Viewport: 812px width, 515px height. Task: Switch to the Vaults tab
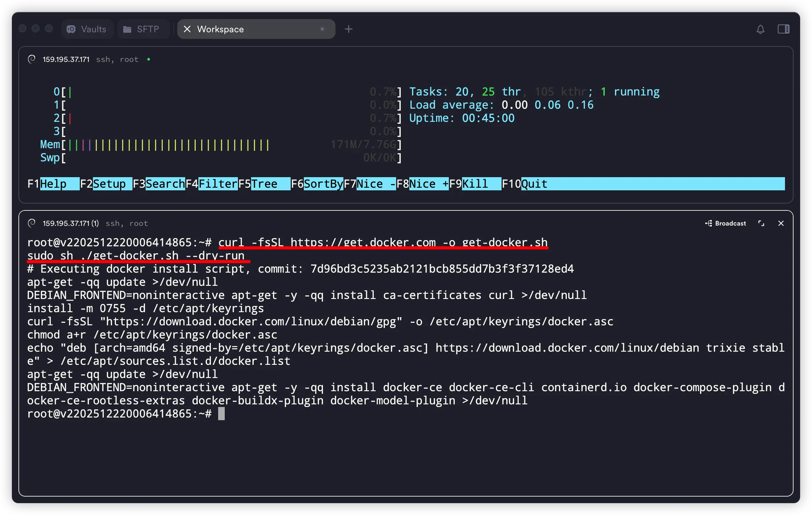[87, 29]
